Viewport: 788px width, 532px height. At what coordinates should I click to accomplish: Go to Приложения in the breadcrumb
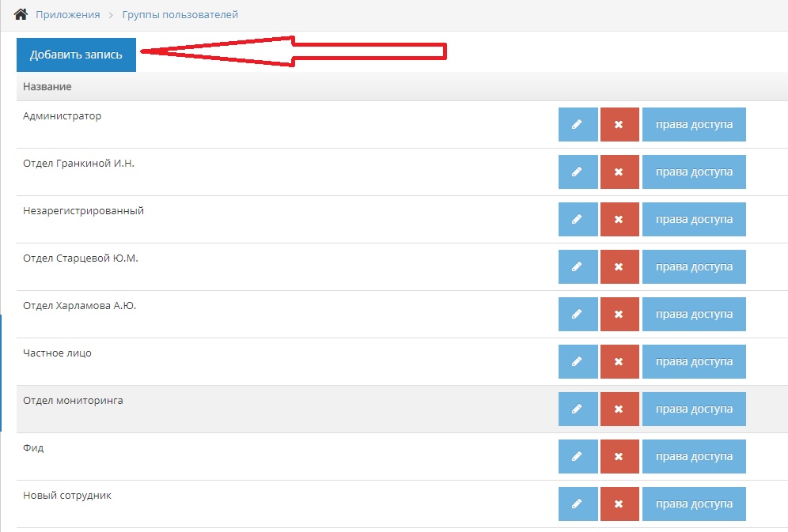pyautogui.click(x=68, y=14)
